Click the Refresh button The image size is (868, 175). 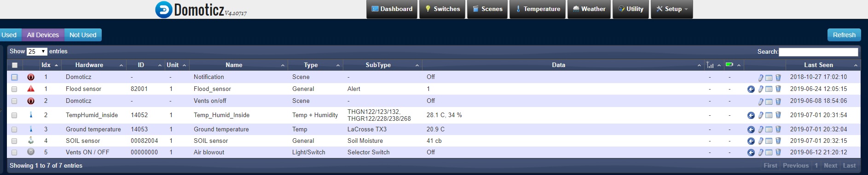[x=844, y=35]
